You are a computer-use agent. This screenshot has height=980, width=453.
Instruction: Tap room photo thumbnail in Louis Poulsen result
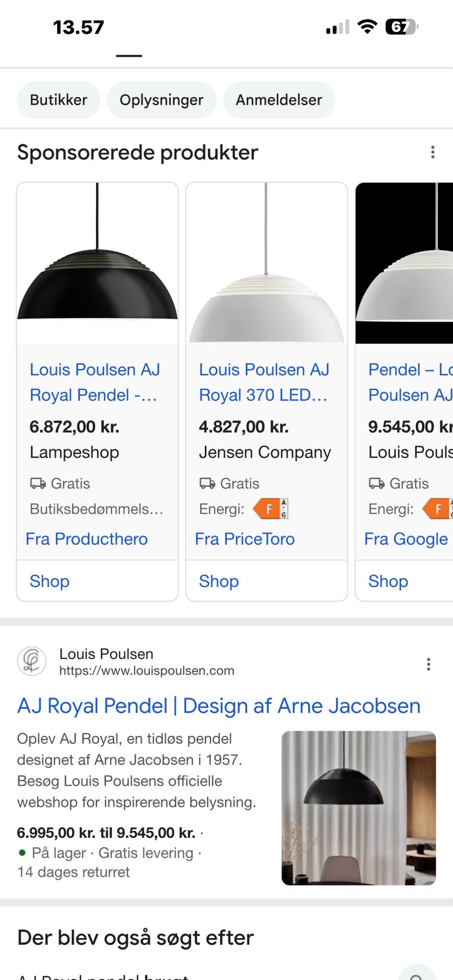coord(359,808)
